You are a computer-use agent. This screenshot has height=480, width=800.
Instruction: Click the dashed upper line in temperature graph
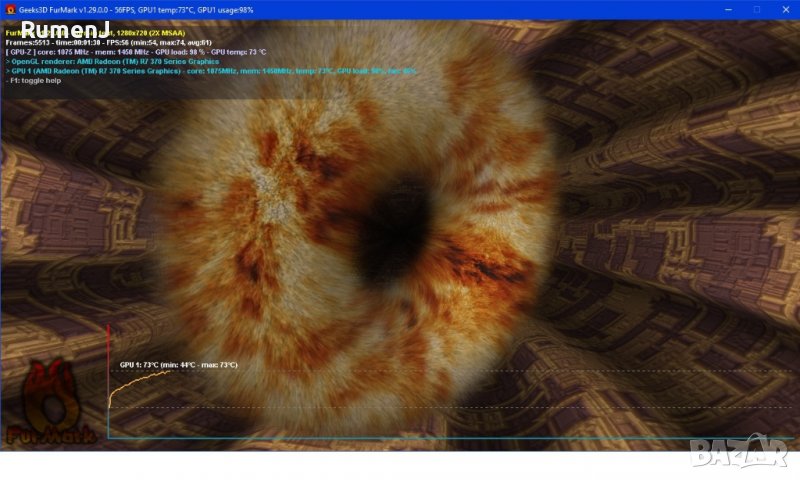[450, 371]
